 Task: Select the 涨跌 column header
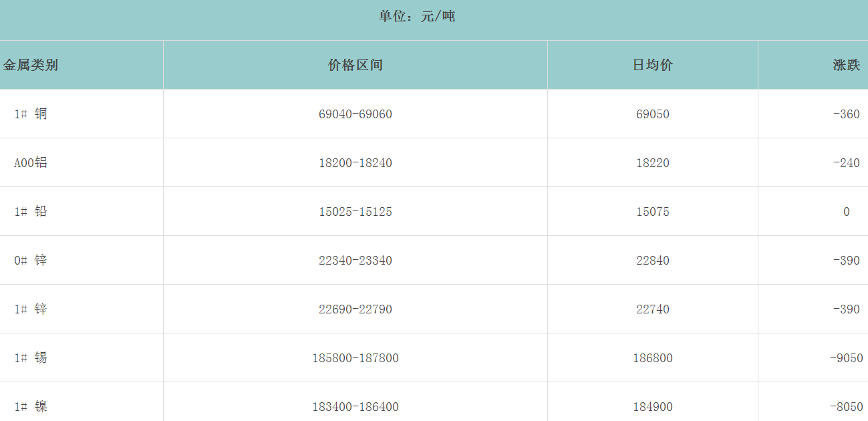846,65
